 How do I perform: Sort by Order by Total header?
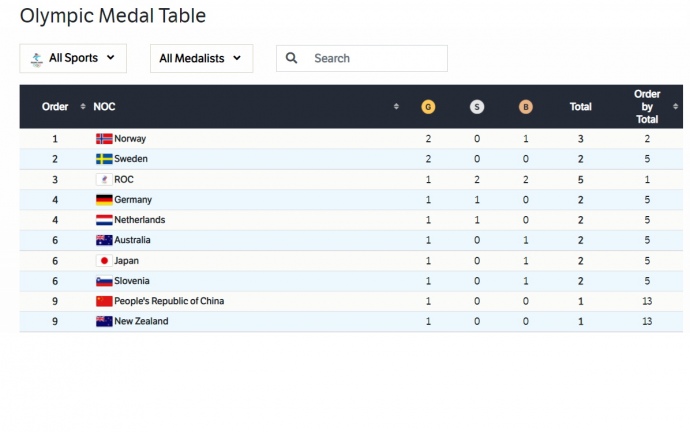pos(647,107)
